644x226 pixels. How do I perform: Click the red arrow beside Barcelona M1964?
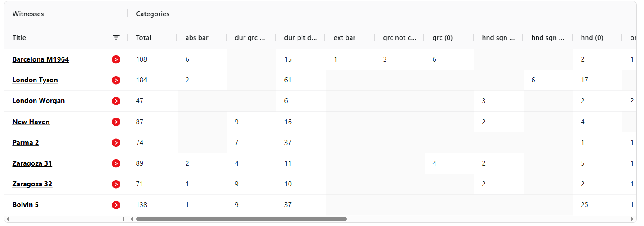(116, 59)
